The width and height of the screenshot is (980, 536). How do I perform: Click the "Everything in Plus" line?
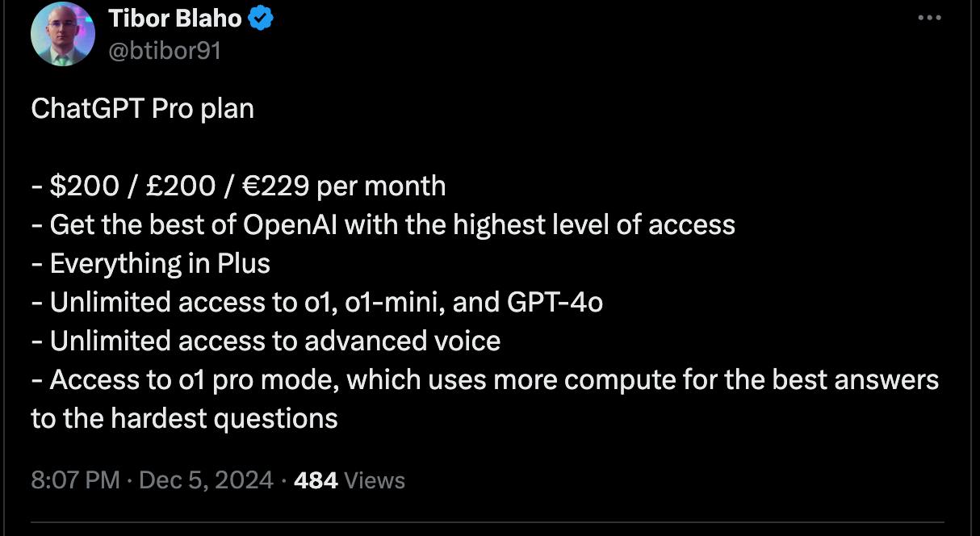click(x=159, y=263)
